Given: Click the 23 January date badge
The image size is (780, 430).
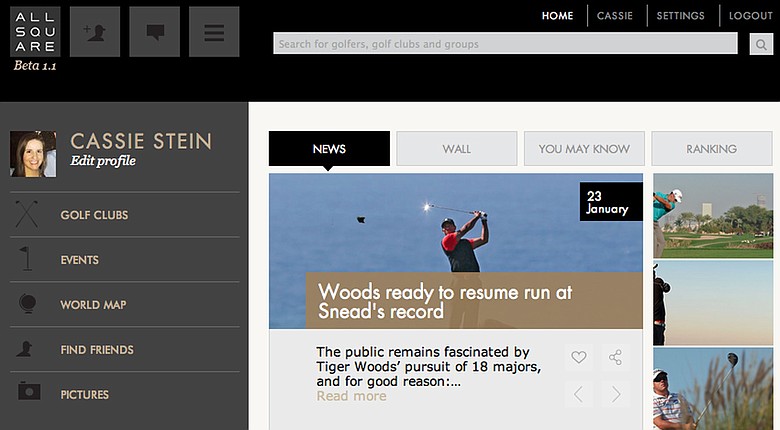Looking at the screenshot, I should (611, 202).
